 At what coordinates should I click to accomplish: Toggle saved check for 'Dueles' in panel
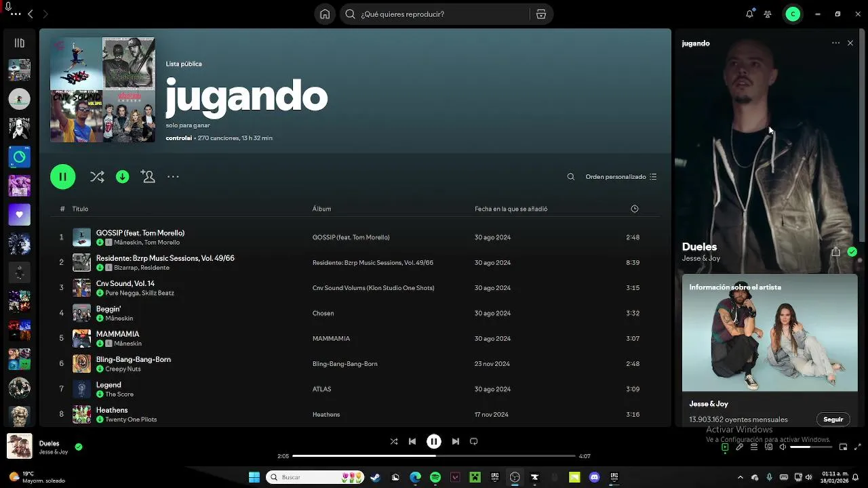852,251
